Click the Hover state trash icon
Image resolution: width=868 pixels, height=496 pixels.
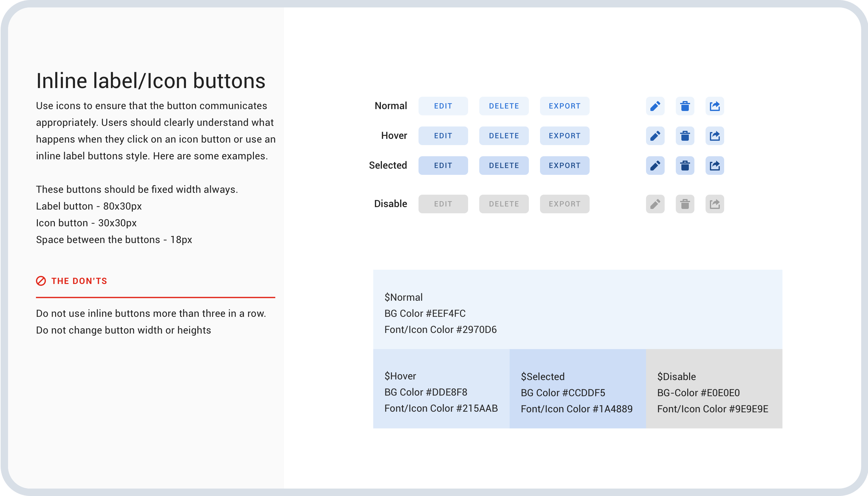[x=685, y=135]
